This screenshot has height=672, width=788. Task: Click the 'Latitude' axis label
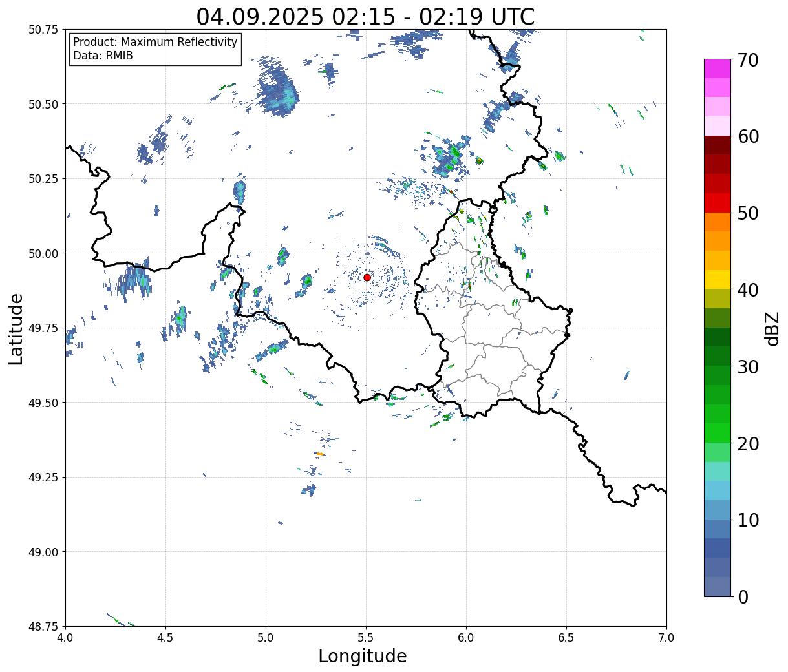16,328
